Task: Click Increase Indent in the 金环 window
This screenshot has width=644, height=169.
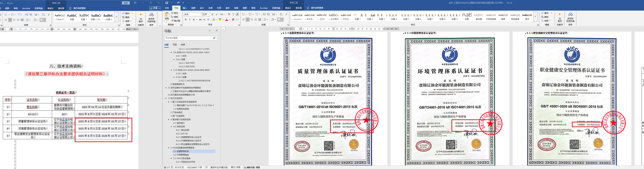Action: click(x=268, y=14)
